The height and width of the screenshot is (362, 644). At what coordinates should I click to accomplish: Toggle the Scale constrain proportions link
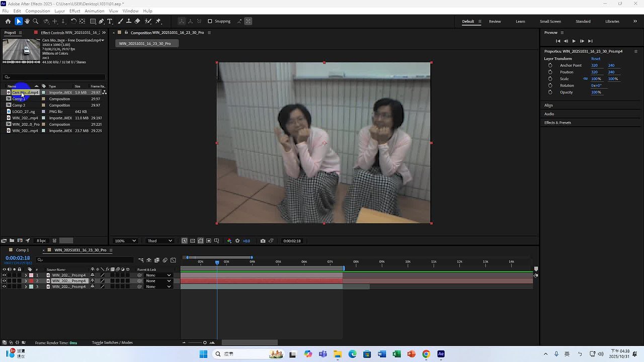[586, 79]
